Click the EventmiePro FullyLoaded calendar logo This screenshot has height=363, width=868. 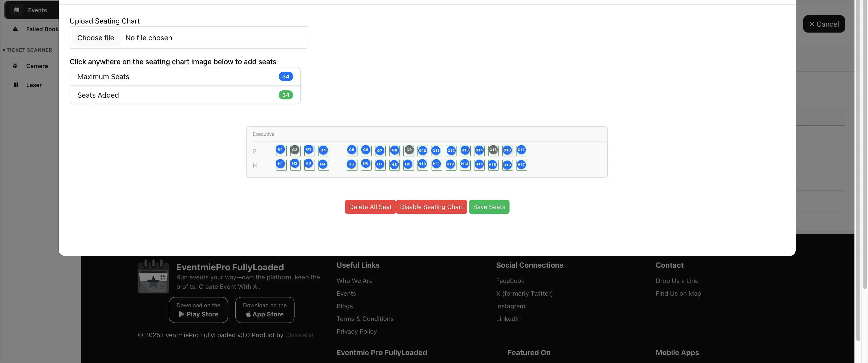click(x=153, y=276)
